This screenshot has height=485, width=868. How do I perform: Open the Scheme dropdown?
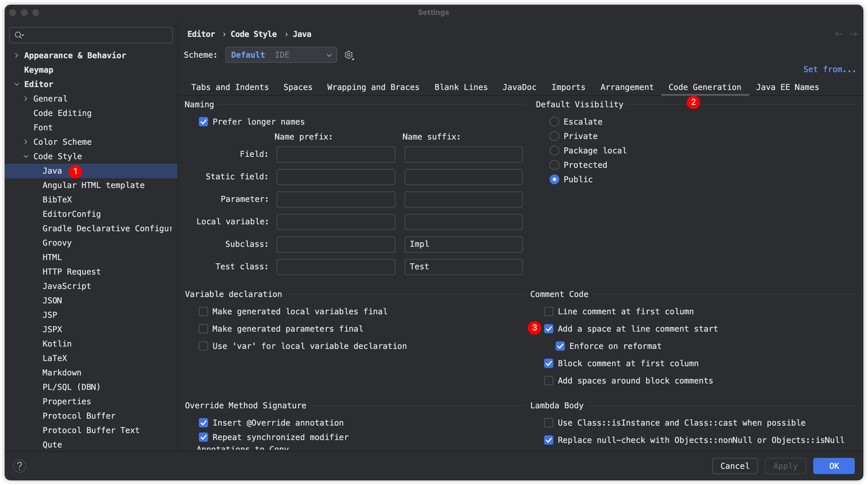click(281, 55)
